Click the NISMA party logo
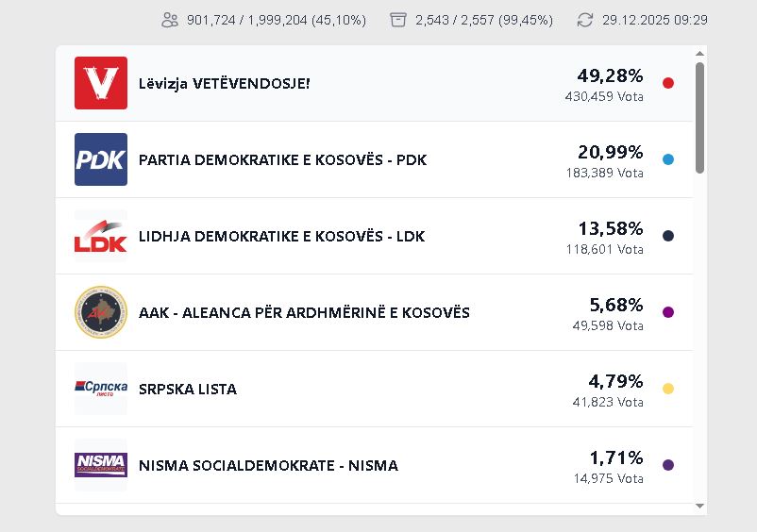The height and width of the screenshot is (532, 757). tap(101, 465)
